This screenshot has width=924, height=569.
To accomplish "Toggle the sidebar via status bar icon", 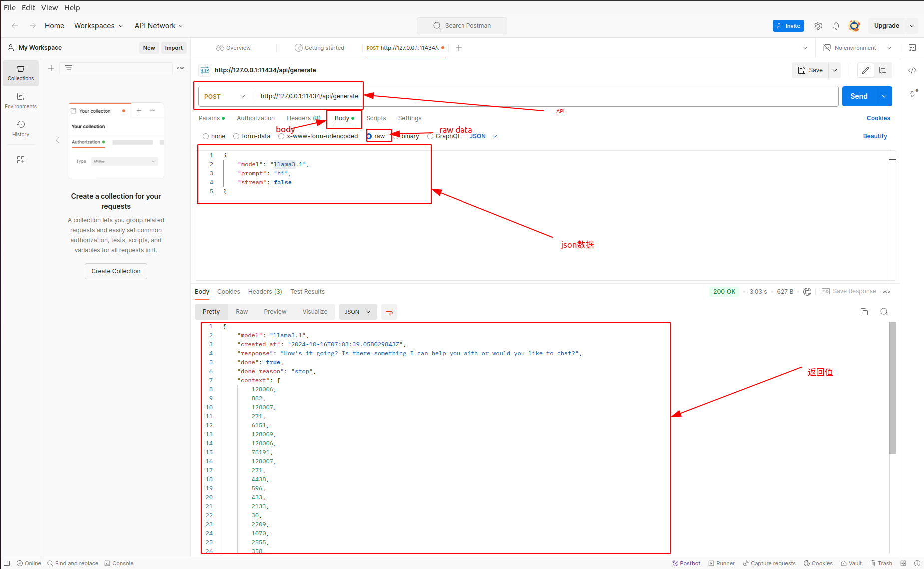I will click(7, 563).
